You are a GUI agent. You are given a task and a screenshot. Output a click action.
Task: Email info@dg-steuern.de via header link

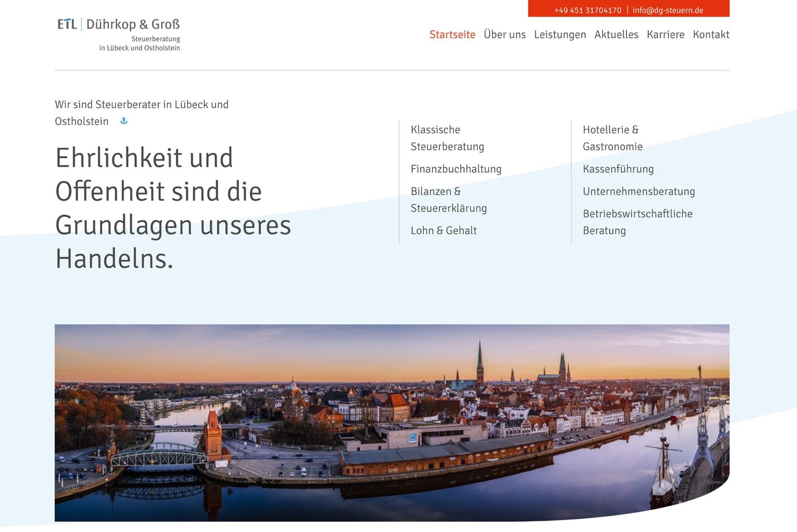tap(667, 10)
